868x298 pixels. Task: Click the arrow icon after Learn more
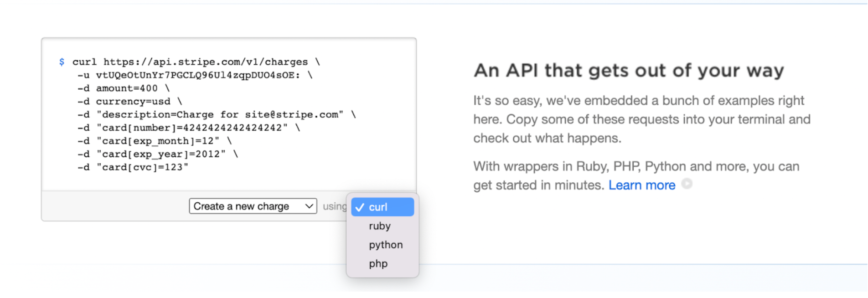pyautogui.click(x=687, y=184)
